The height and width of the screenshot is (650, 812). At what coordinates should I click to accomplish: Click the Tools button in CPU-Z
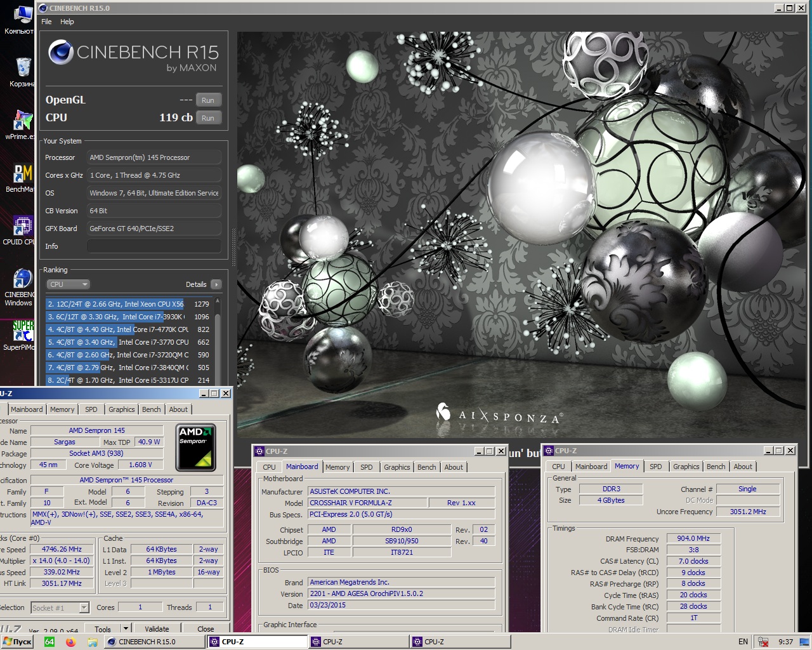coord(103,629)
